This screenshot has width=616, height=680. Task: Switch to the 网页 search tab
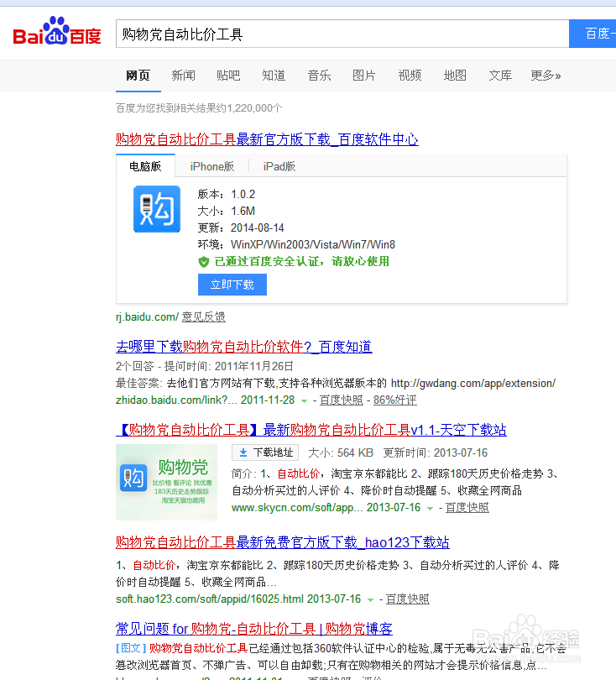(x=138, y=76)
